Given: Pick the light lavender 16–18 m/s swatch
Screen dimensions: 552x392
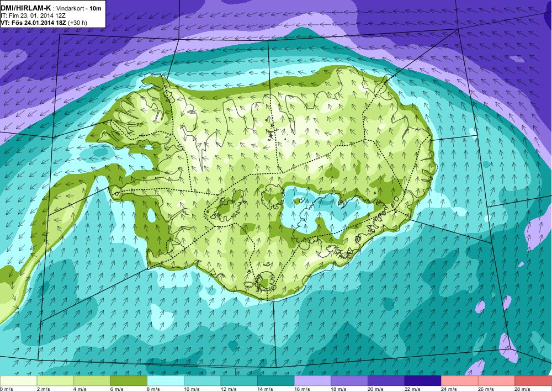Looking at the screenshot, I should (312, 381).
